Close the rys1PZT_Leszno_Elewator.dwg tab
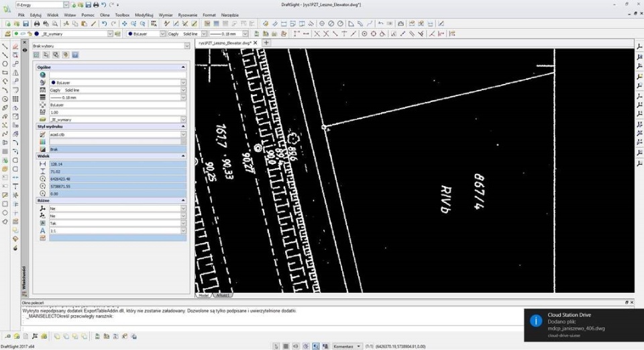 (x=255, y=43)
